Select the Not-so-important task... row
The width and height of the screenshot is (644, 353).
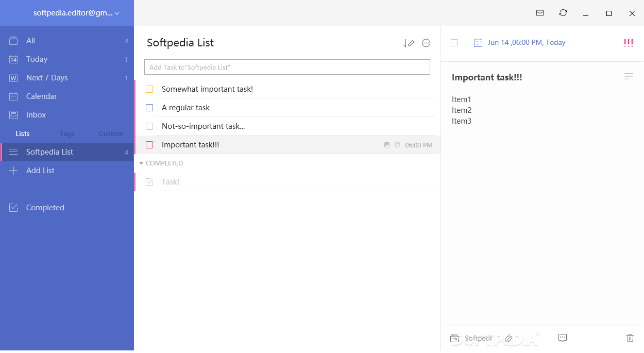pyautogui.click(x=287, y=126)
